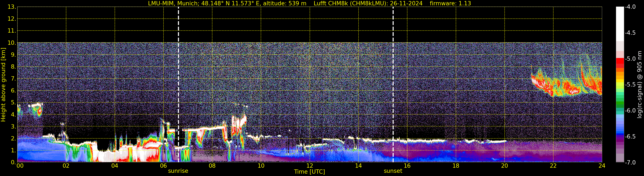Click the dashed white sunrise line
The width and height of the screenshot is (644, 176).
click(x=178, y=85)
